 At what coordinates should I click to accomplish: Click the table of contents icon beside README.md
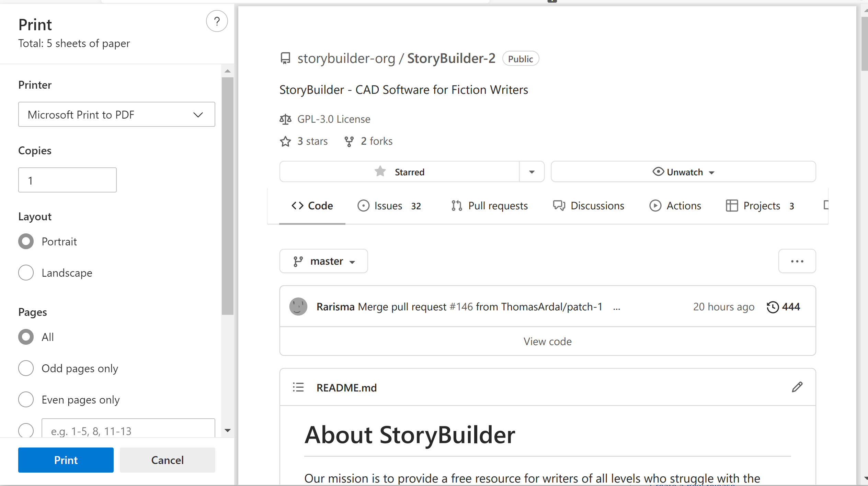[x=298, y=387]
